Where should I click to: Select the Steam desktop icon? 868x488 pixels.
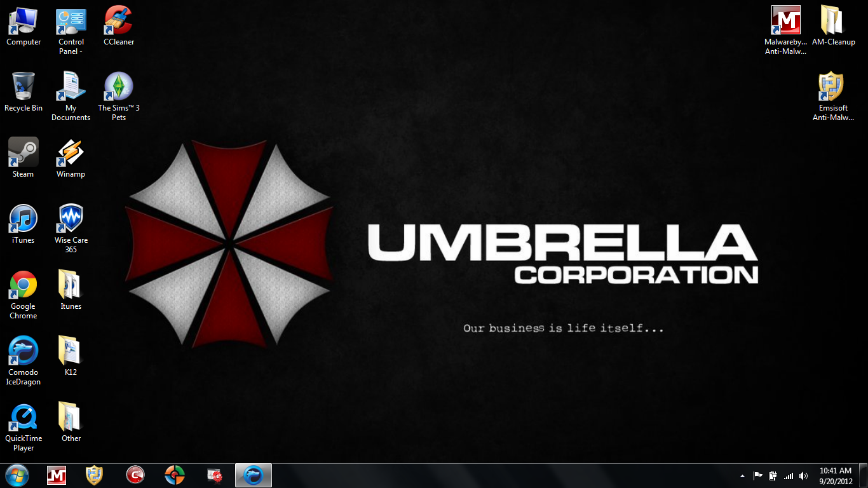[24, 159]
